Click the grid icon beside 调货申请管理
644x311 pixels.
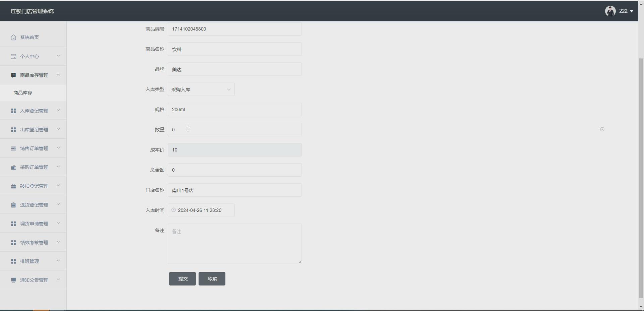[x=13, y=224]
